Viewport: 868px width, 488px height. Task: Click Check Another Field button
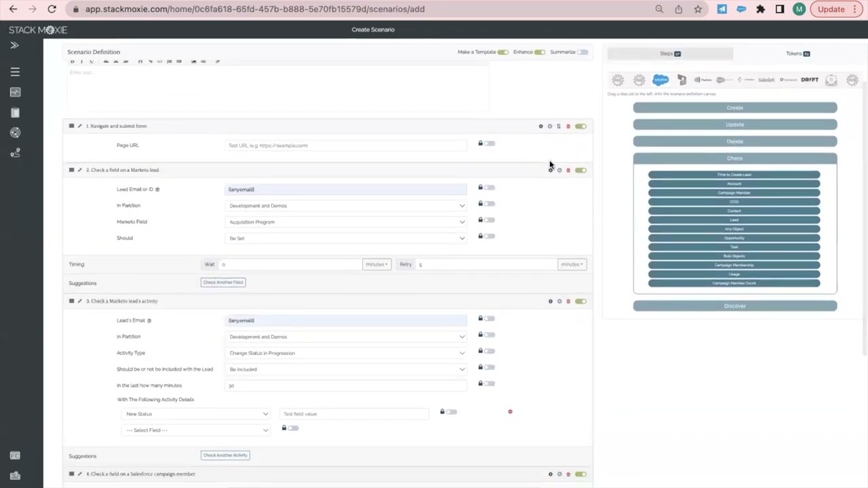click(223, 283)
